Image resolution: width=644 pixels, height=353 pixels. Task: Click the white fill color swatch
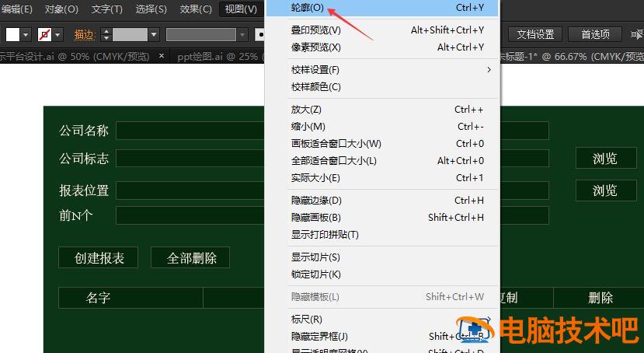12,35
